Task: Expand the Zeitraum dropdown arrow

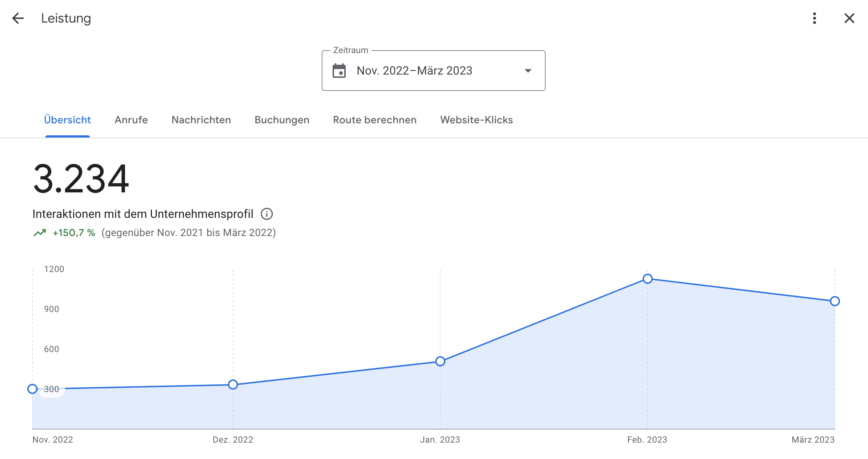Action: point(528,71)
